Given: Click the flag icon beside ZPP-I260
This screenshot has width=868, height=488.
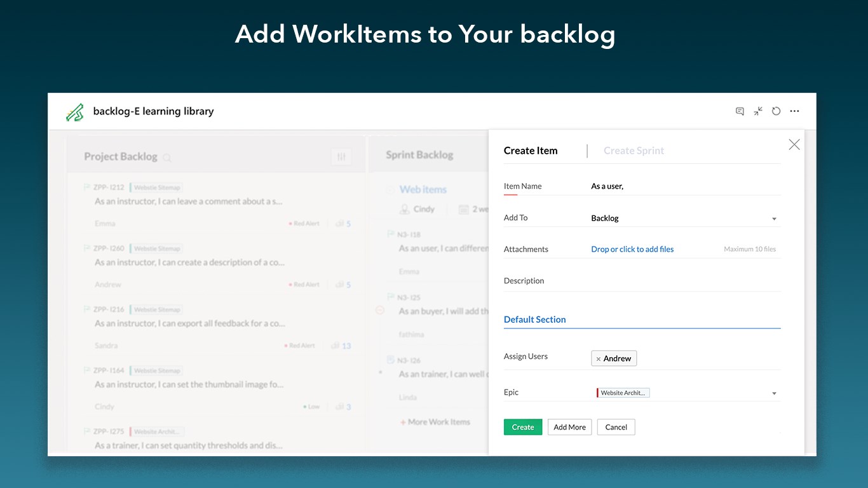Looking at the screenshot, I should (x=87, y=248).
